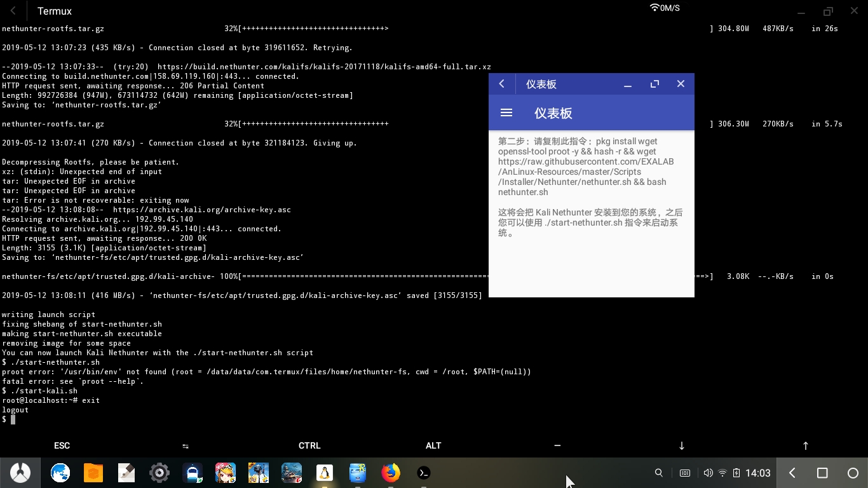The width and height of the screenshot is (868, 488).
Task: Go back in the 仪表板 window
Action: tap(502, 84)
